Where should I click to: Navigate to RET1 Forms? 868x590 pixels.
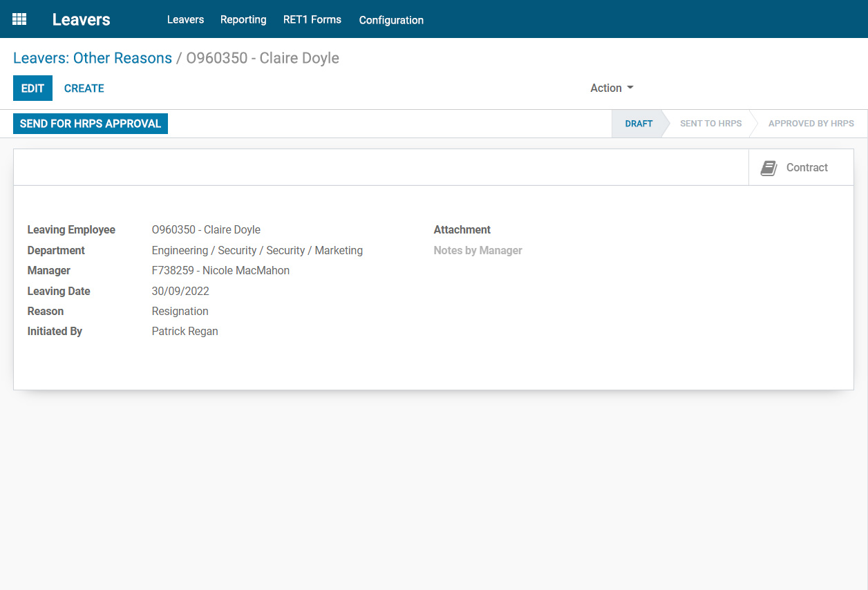point(312,19)
